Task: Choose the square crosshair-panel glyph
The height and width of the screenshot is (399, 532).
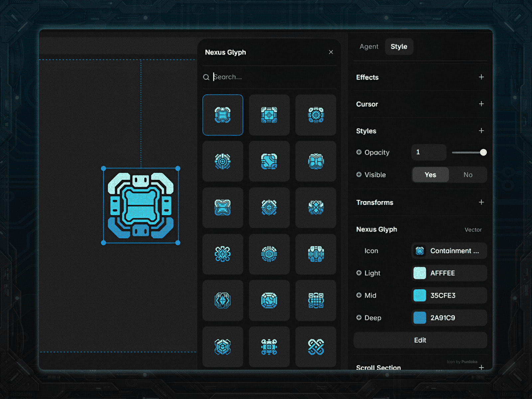Action: pos(269,115)
